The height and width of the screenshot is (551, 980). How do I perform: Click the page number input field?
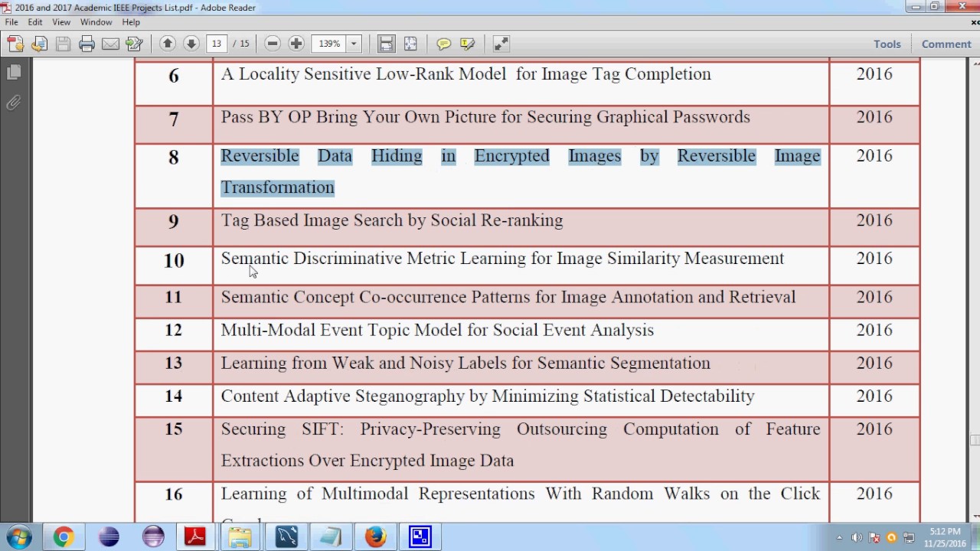pos(217,44)
